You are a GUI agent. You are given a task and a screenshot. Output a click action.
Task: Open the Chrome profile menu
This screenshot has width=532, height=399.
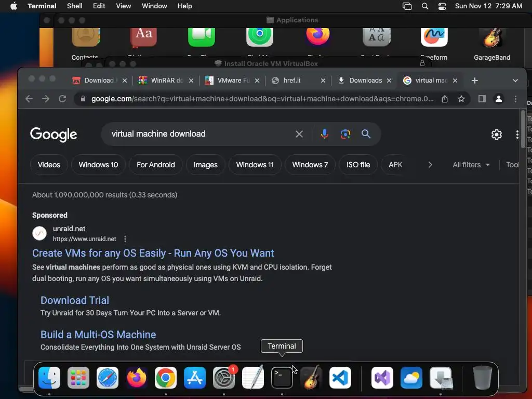(498, 99)
